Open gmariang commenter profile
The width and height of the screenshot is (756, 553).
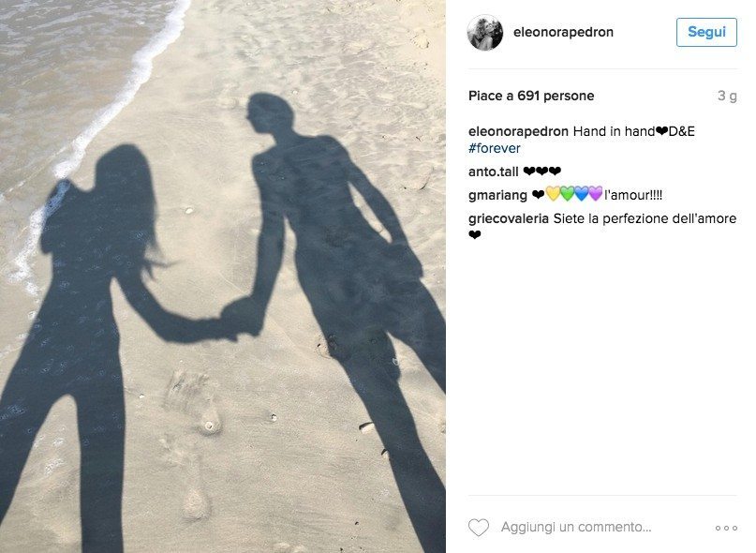[497, 196]
